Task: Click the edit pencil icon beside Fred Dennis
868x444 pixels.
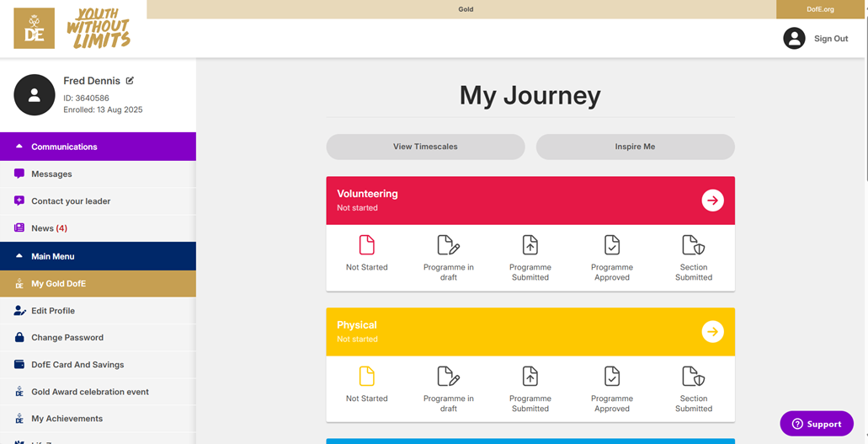Action: point(130,81)
